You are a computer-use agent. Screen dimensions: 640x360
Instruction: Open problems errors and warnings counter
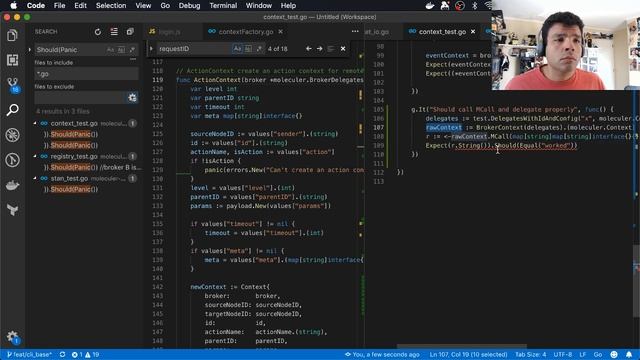pos(85,355)
